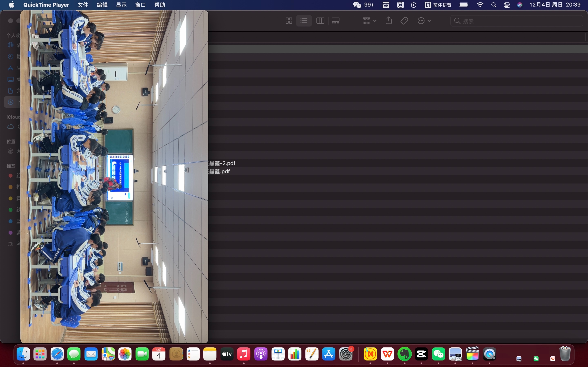Open the more actions ellipsis dropdown
This screenshot has height=367, width=588.
click(x=424, y=21)
